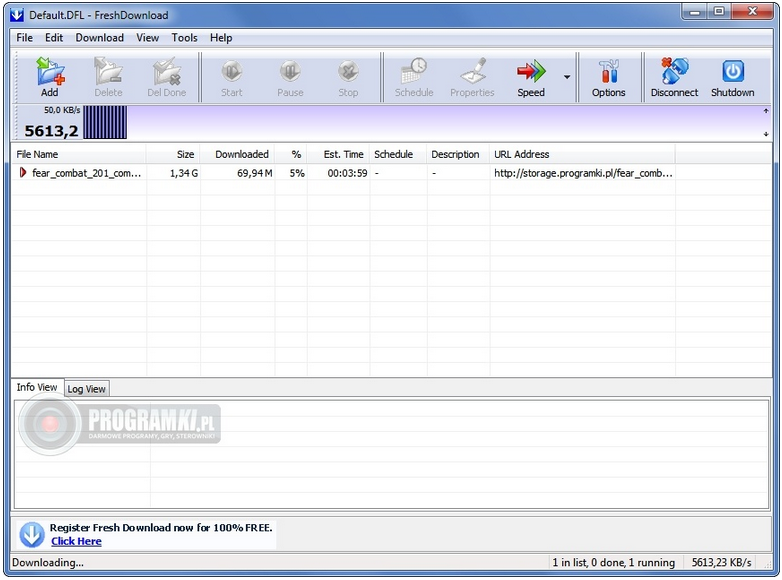Click the 1,34 G size cell
The width and height of the screenshot is (782, 580).
184,173
